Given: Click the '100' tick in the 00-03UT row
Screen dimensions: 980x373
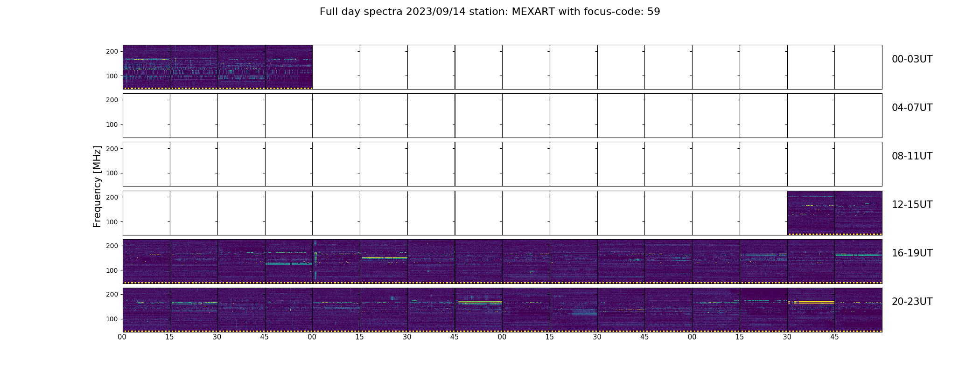Looking at the screenshot, I should coord(112,76).
